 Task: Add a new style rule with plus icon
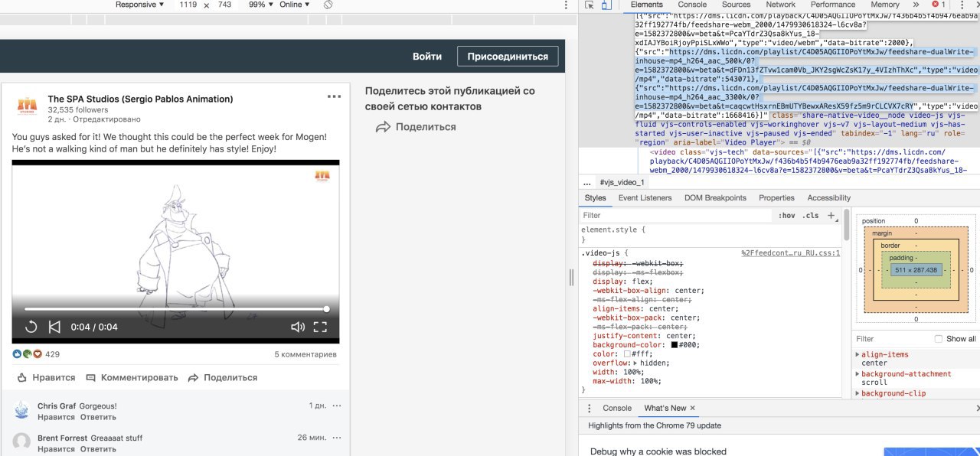831,216
